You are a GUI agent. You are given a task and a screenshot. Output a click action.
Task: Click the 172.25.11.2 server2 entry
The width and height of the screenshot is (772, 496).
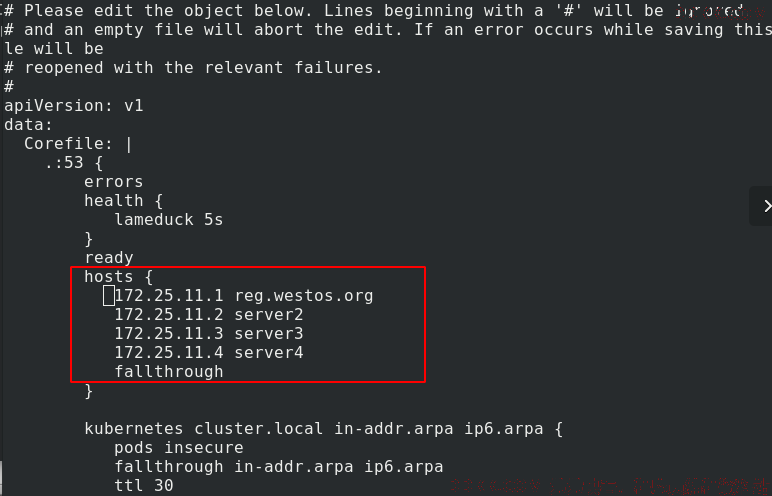point(209,315)
